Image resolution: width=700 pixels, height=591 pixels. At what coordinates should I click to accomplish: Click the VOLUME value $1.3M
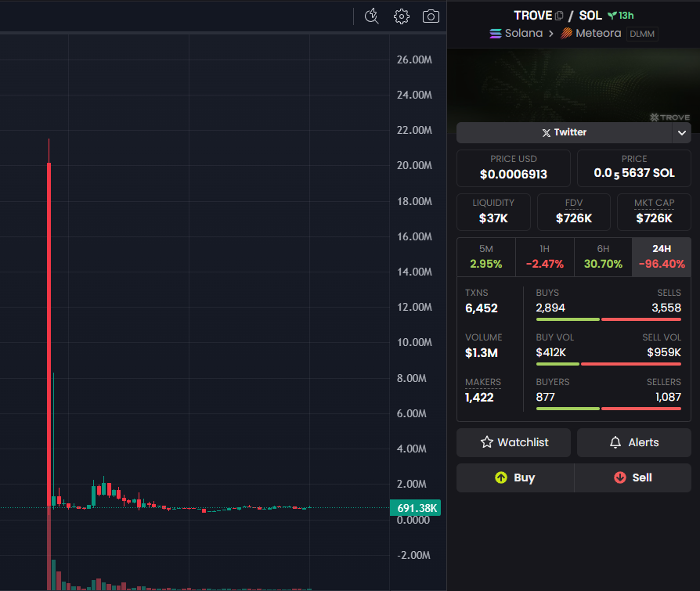pyautogui.click(x=482, y=352)
